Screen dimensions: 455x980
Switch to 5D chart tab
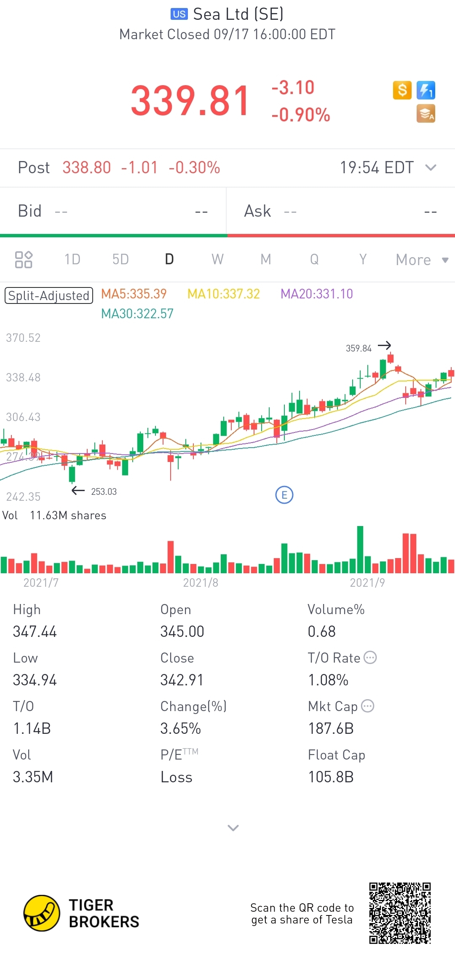(120, 259)
